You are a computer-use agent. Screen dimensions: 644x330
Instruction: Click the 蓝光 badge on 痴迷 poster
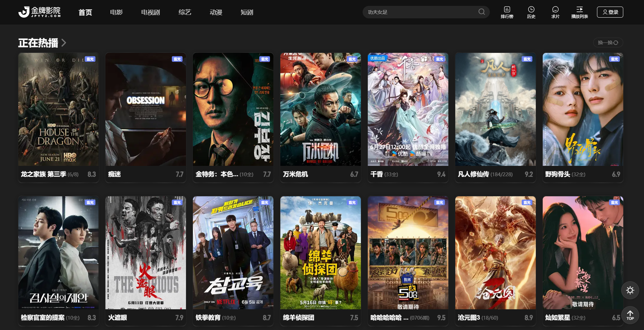(177, 59)
